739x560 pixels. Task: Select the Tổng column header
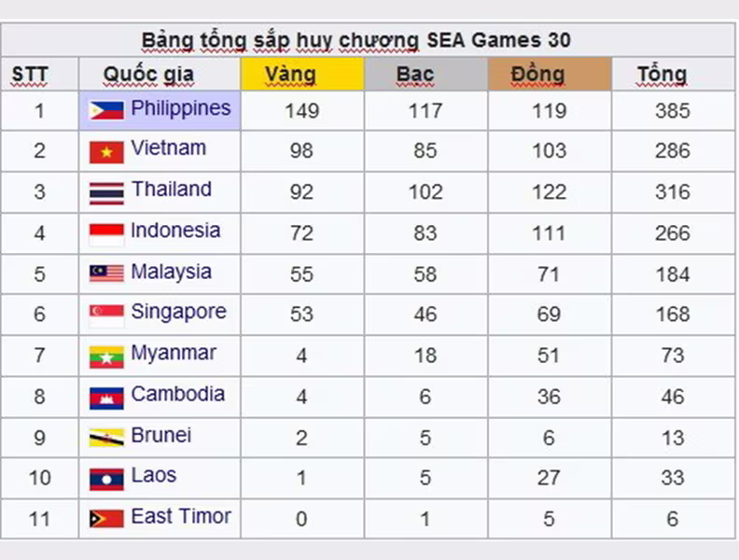point(674,74)
